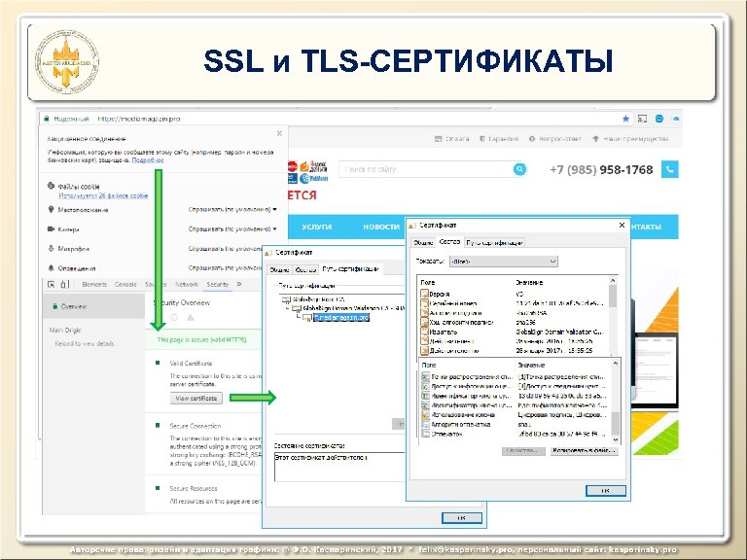This screenshot has width=747, height=560.
Task: Open the Оплата link on the site
Action: coord(451,139)
